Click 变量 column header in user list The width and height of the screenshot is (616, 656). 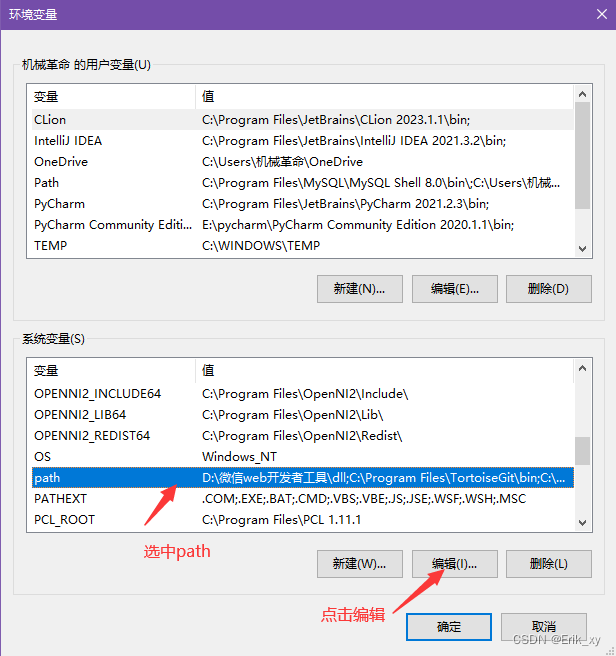tap(111, 97)
